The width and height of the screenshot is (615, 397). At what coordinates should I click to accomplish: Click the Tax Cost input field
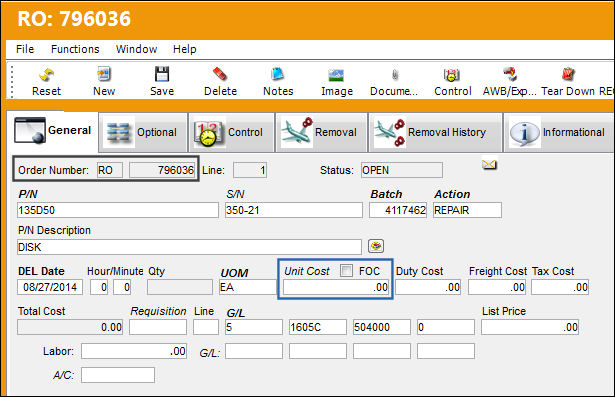(560, 287)
